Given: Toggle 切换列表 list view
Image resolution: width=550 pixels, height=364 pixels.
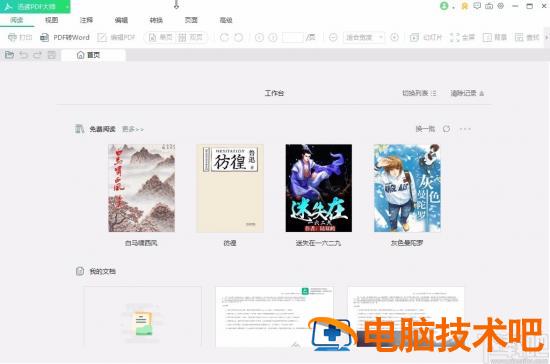Looking at the screenshot, I should (x=419, y=93).
